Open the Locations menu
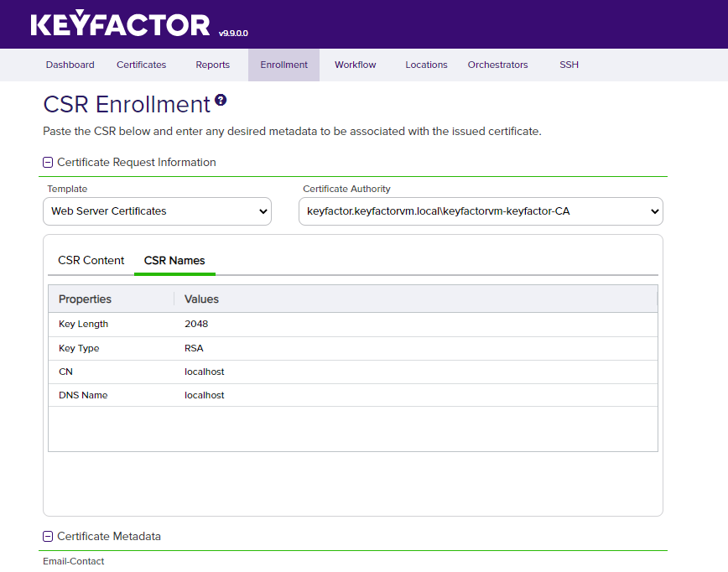Viewport: 728px width, 572px height. click(x=426, y=65)
